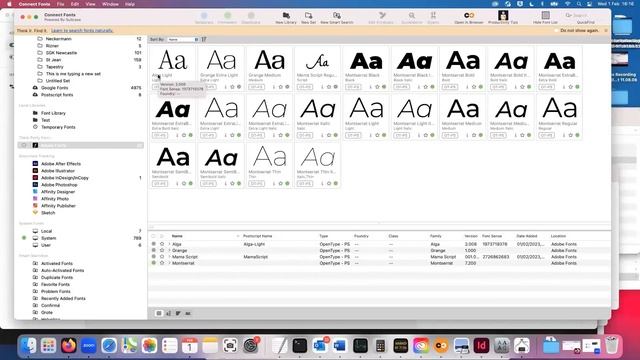The image size is (640, 360).
Task: Open the File menu
Action: coord(60,4)
